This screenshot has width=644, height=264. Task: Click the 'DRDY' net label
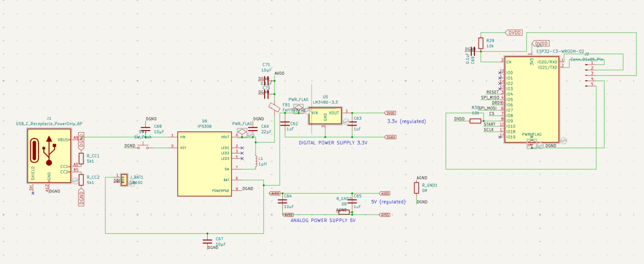(x=496, y=103)
